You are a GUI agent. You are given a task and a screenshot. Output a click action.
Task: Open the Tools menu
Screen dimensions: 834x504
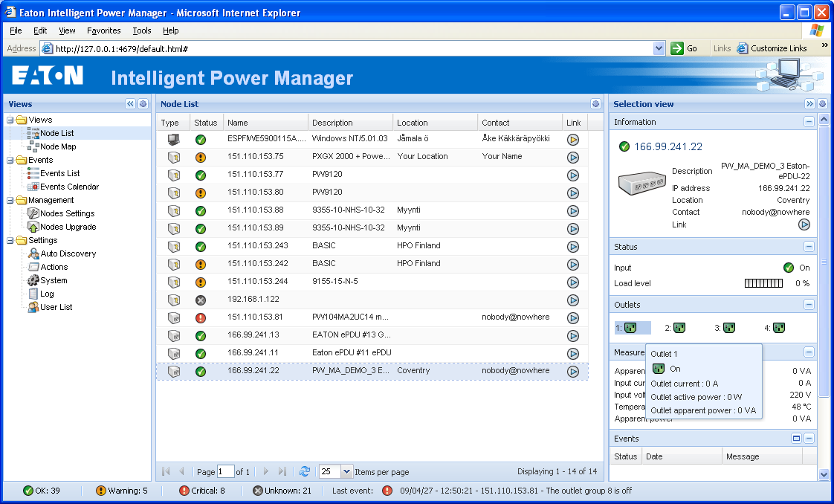[x=141, y=30]
